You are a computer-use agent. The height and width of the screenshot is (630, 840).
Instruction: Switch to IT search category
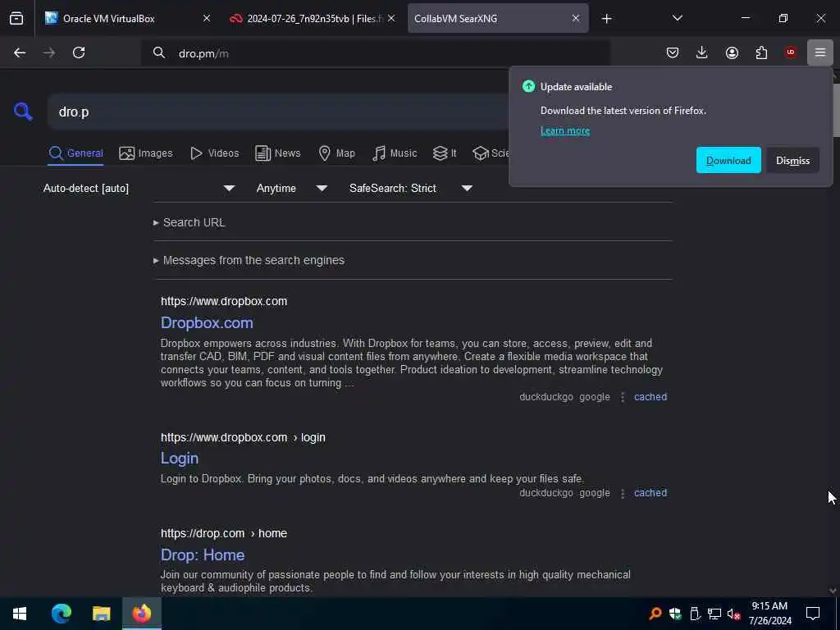tap(445, 153)
